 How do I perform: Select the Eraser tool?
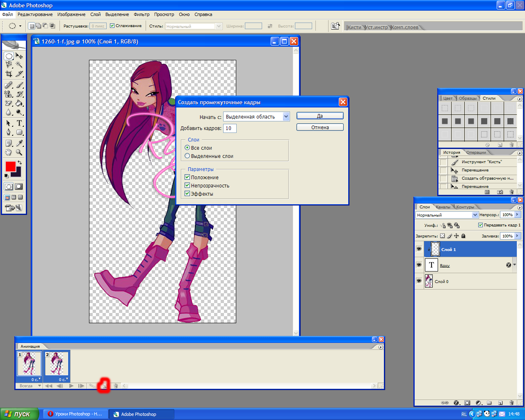click(9, 103)
